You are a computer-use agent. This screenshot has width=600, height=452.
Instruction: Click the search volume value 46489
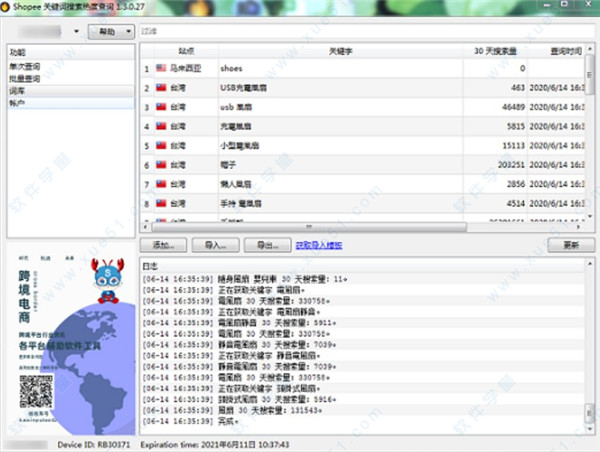point(513,107)
